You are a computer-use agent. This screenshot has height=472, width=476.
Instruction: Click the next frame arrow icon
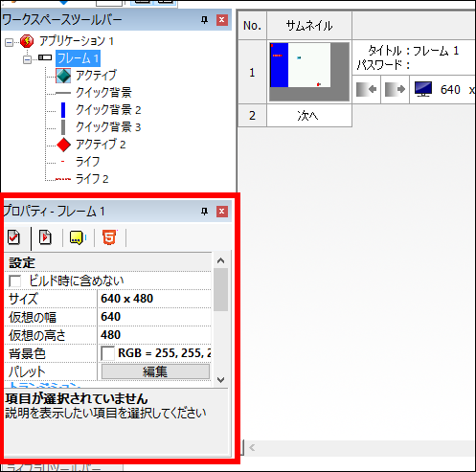[x=395, y=90]
